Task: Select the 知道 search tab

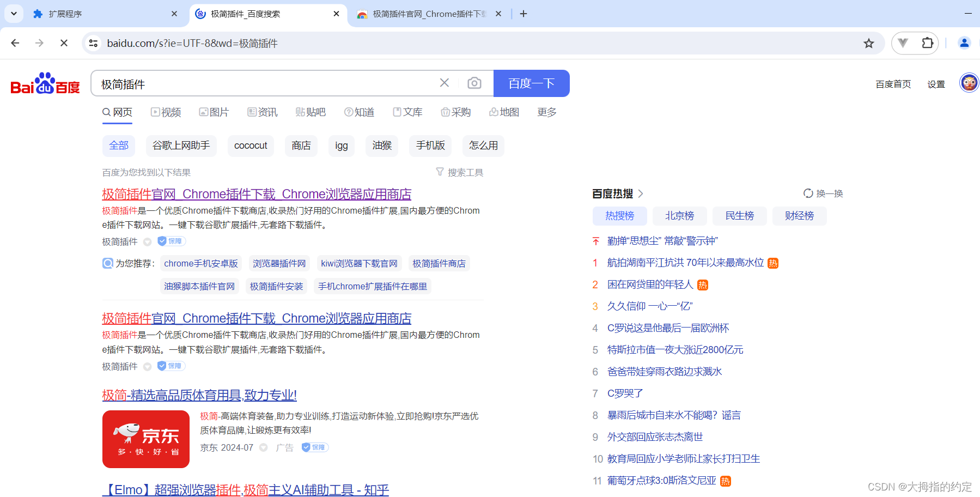Action: pos(359,112)
